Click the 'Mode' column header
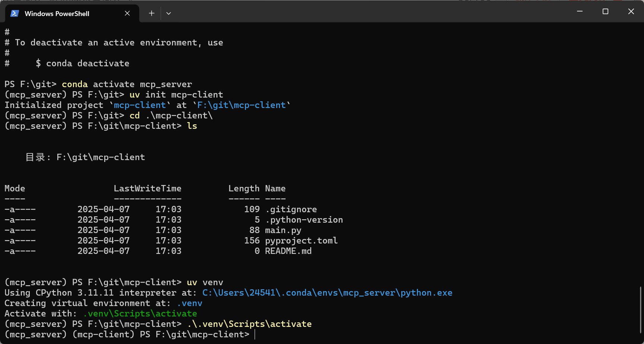This screenshot has height=344, width=644. (15, 188)
